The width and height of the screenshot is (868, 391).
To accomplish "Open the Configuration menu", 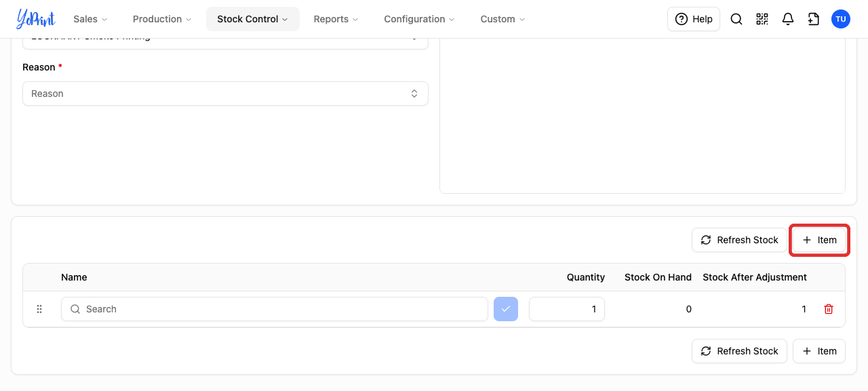I will click(x=420, y=19).
